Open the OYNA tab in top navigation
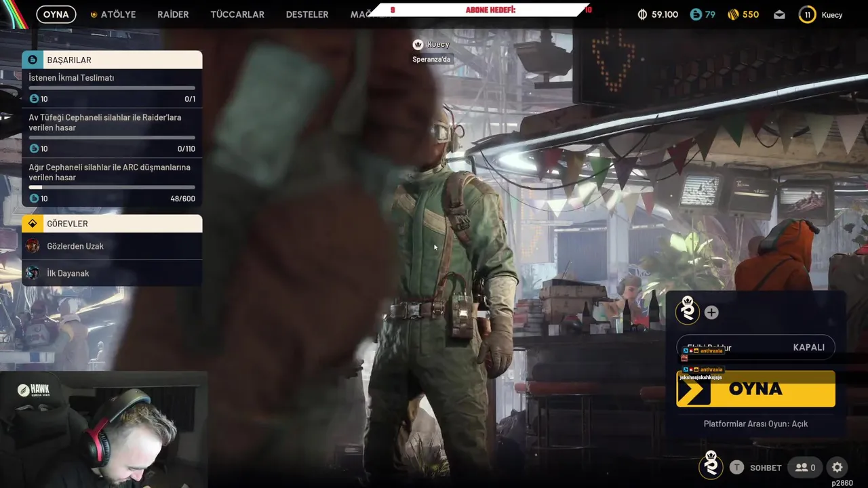868x488 pixels. click(x=56, y=14)
